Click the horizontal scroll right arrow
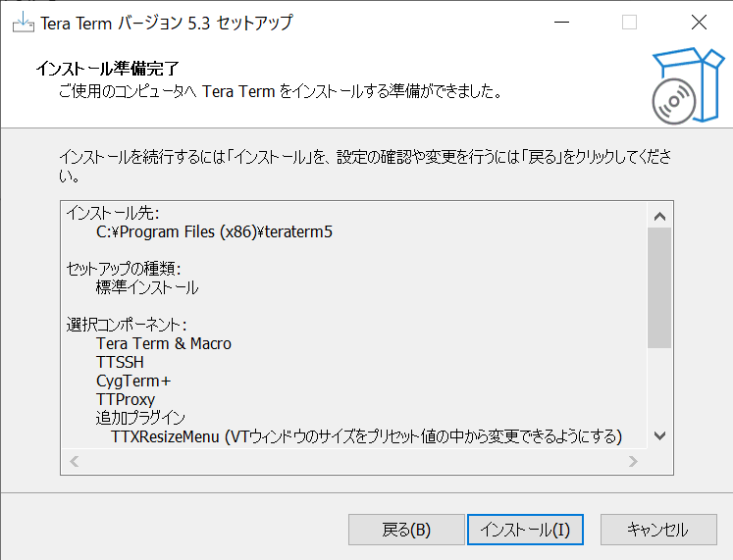Screen dimensions: 733x560 633,462
